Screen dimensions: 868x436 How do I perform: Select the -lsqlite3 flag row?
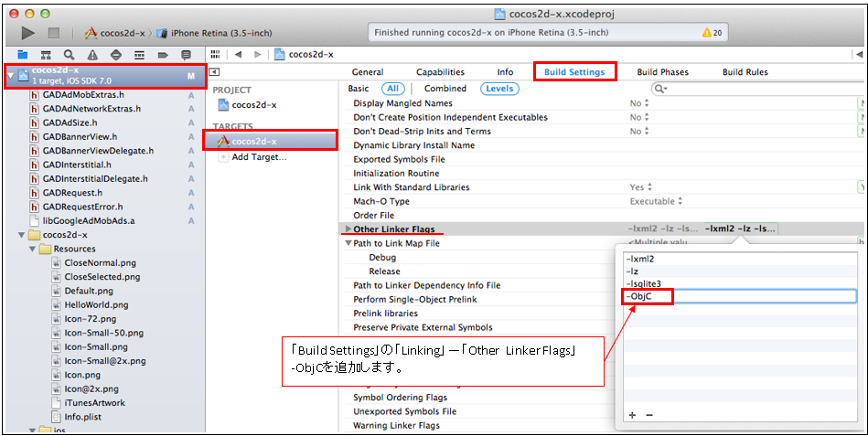pos(740,284)
